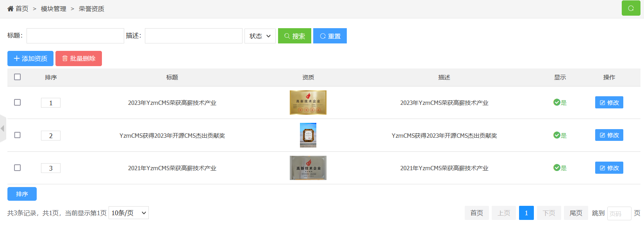Click the home icon in breadcrumb
This screenshot has width=644, height=252.
click(11, 9)
